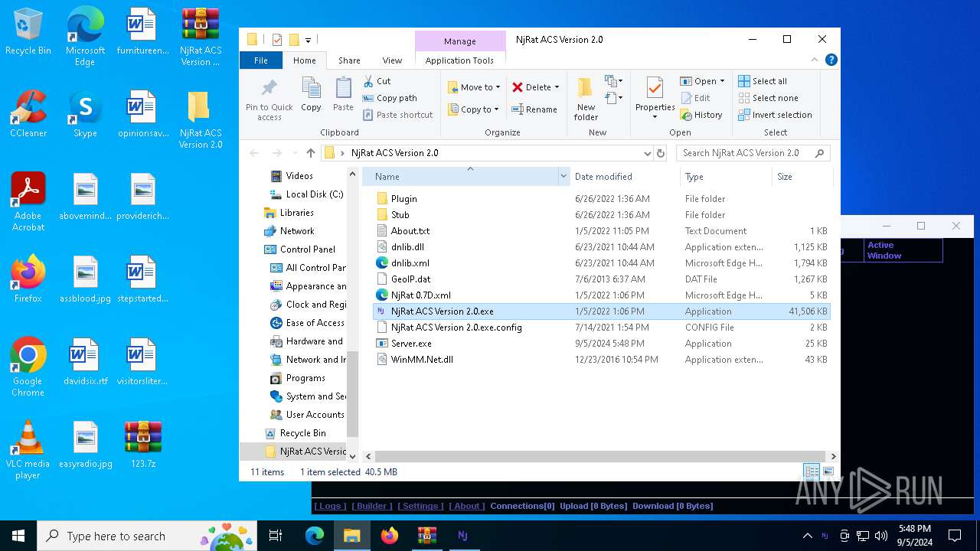Open the 123.7z archive on desktop

click(x=142, y=444)
